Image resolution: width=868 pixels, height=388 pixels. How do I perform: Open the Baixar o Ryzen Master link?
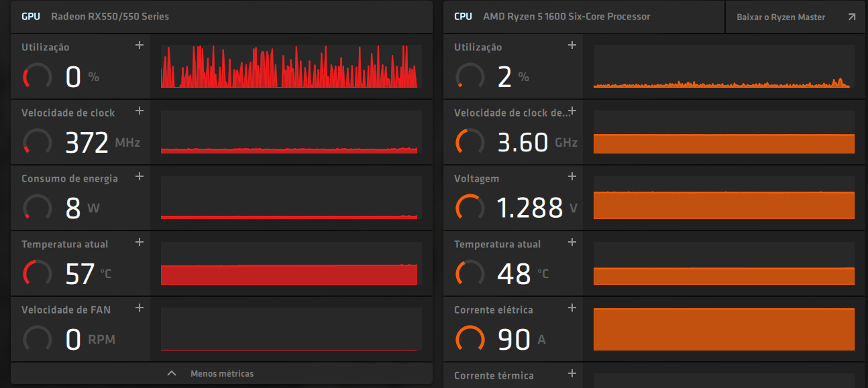point(796,17)
